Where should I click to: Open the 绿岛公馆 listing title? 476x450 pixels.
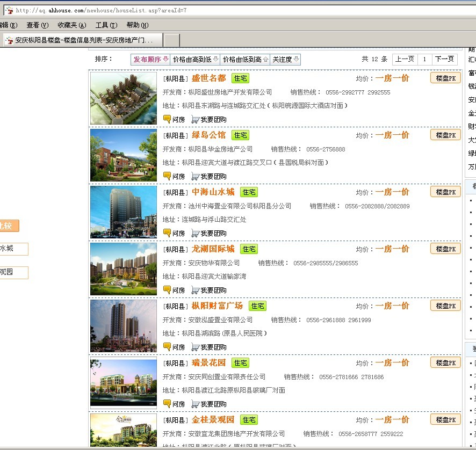(209, 135)
